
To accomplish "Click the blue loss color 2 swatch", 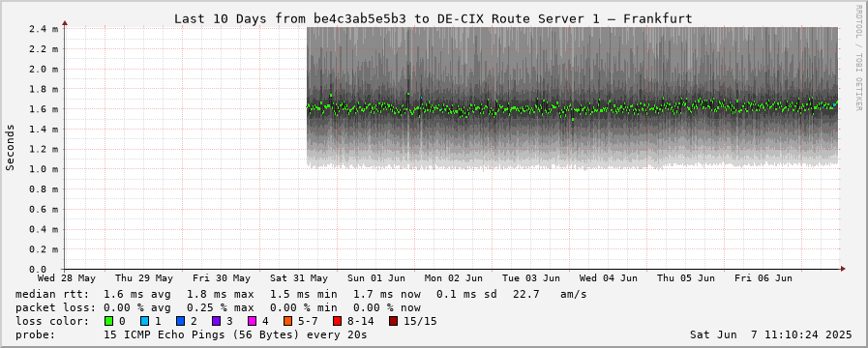I will (179, 321).
